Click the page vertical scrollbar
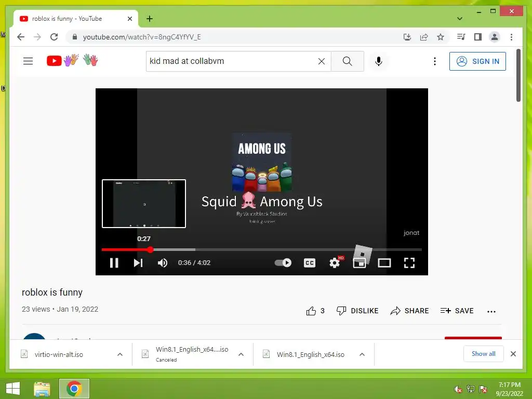Screen dimensions: 532x399 point(518,75)
